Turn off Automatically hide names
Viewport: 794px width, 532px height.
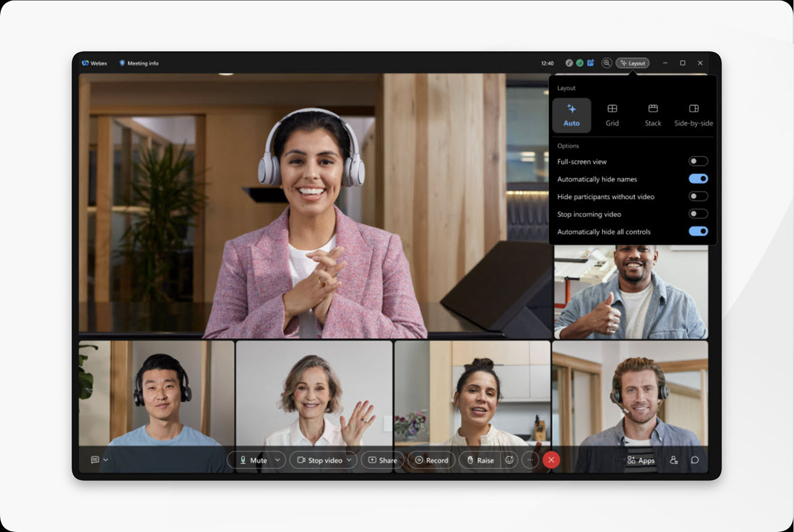coord(698,179)
